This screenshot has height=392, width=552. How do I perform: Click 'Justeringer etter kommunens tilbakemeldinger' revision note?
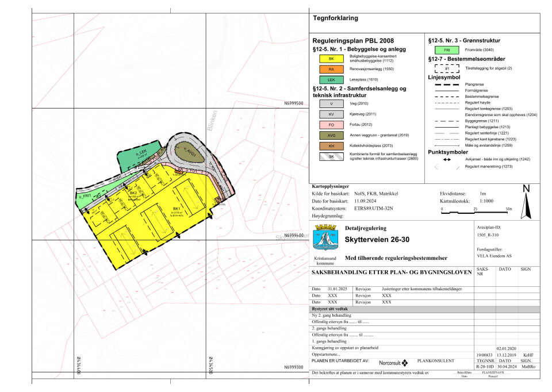click(421, 289)
